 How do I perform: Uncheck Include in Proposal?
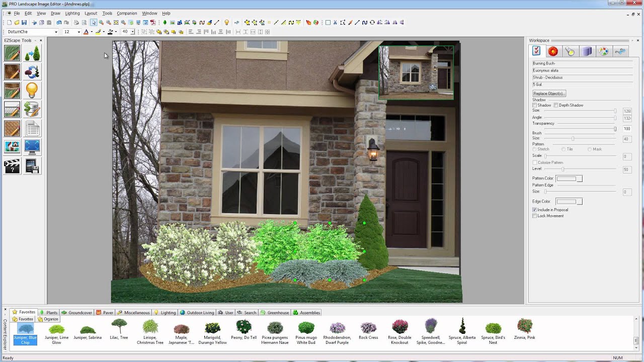coord(534,210)
